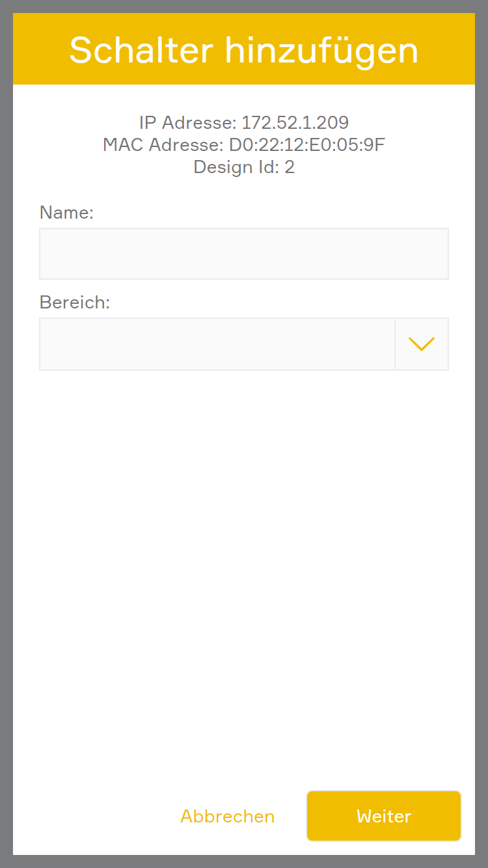Click the "Bereich:" field label
Viewport: 488px width, 868px height.
point(74,303)
